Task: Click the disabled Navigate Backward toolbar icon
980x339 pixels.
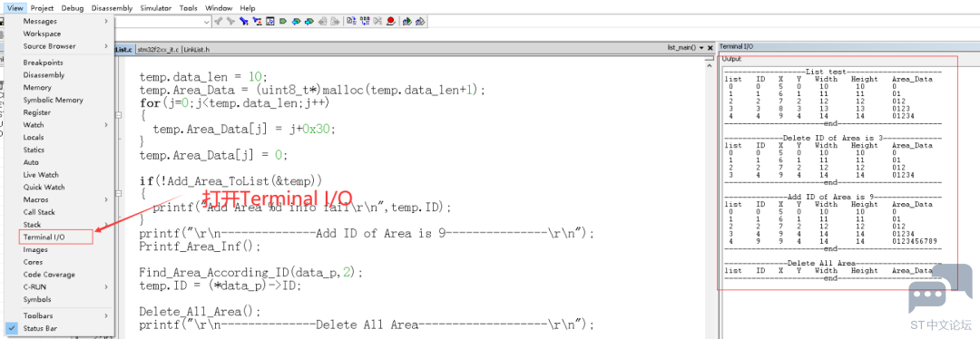Action: [x=322, y=21]
